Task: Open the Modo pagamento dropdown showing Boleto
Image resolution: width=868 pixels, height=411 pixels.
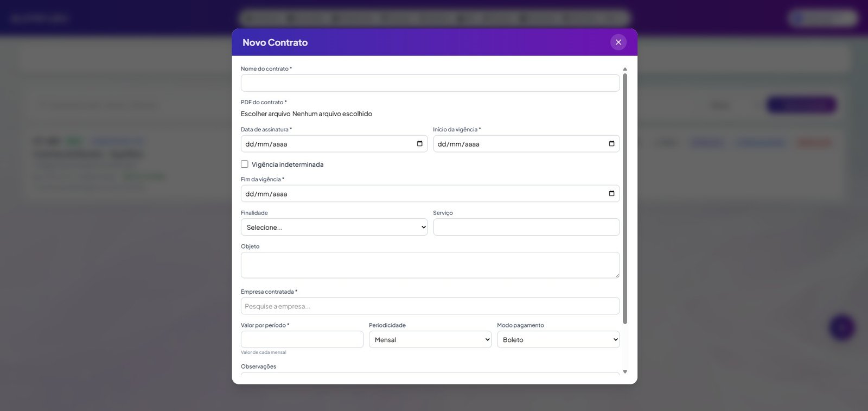Action: pos(558,339)
